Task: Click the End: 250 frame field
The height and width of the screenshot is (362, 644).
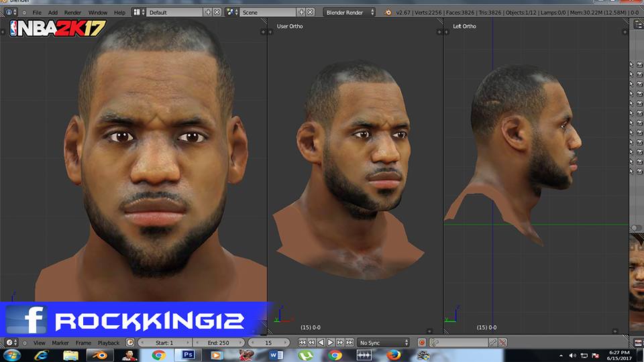Action: coord(219,343)
